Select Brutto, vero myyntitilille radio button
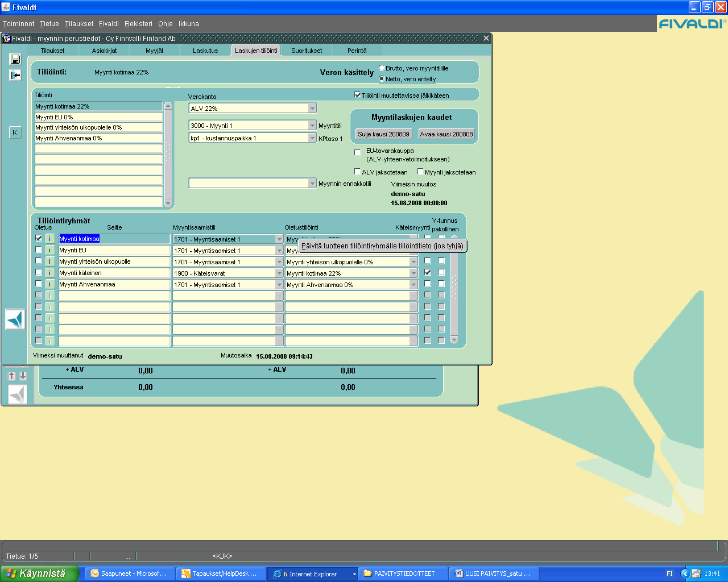Screen dimensions: 728x582 point(382,68)
